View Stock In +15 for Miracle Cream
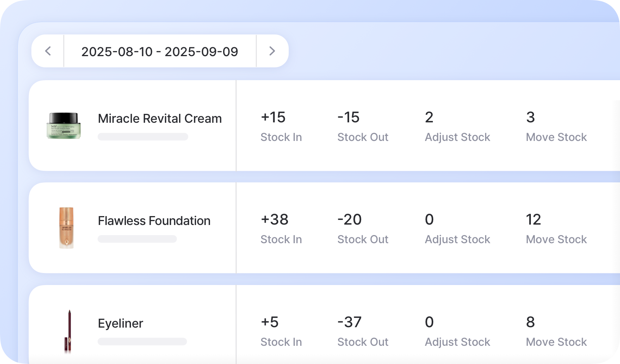The image size is (620, 364). 273,118
